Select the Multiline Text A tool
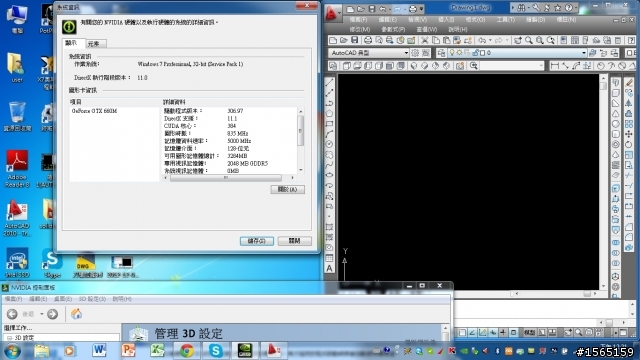The width and height of the screenshot is (640, 360). coord(329,268)
